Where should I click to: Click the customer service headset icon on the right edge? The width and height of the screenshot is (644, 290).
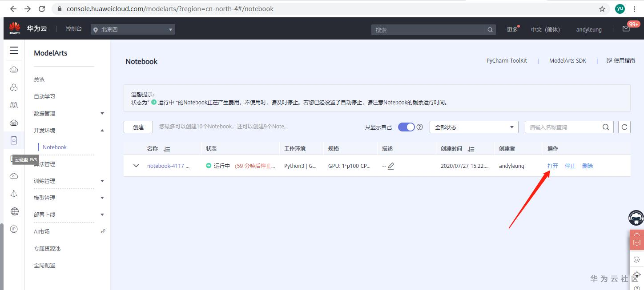click(636, 274)
